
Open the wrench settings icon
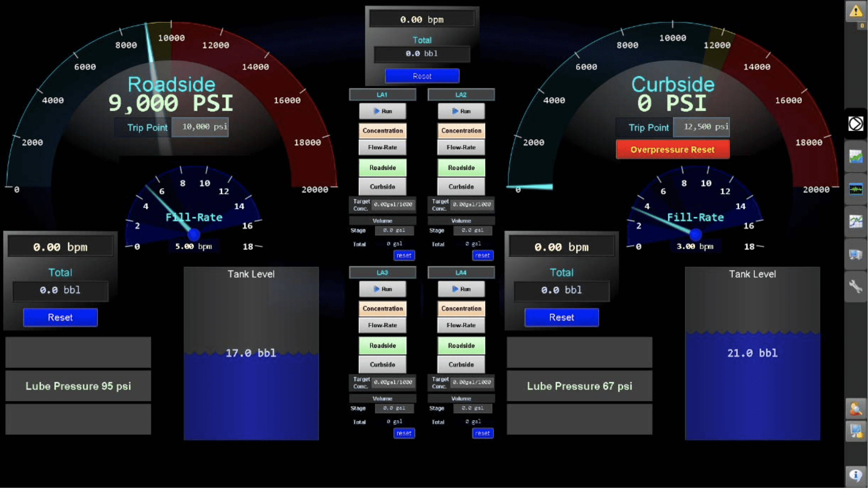pos(856,287)
